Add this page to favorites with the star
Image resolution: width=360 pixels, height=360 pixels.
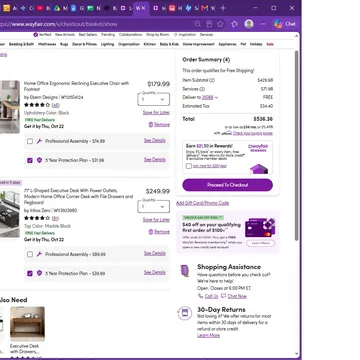pos(220,24)
